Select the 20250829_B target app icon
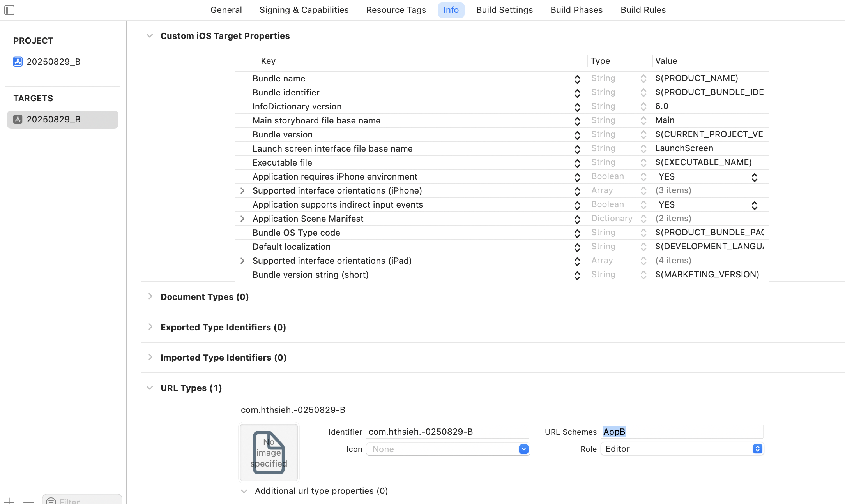The height and width of the screenshot is (504, 845). point(18,119)
